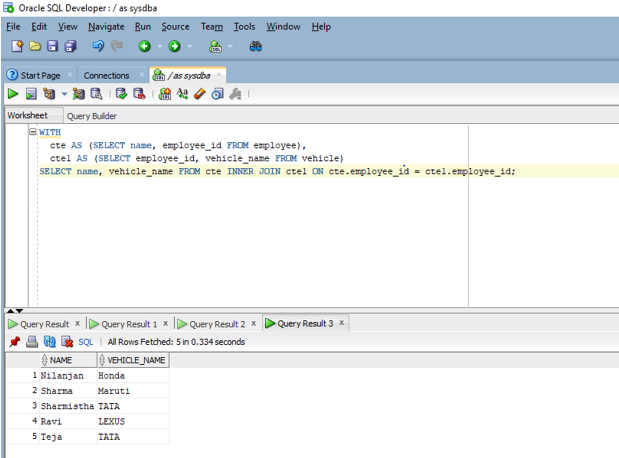Viewport: 619px width, 458px height.
Task: Open the Run menu
Action: [x=143, y=26]
